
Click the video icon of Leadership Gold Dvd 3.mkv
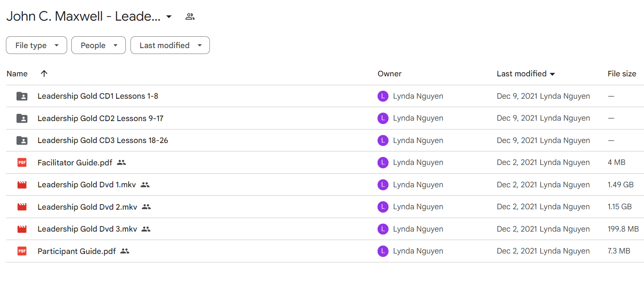pos(22,229)
